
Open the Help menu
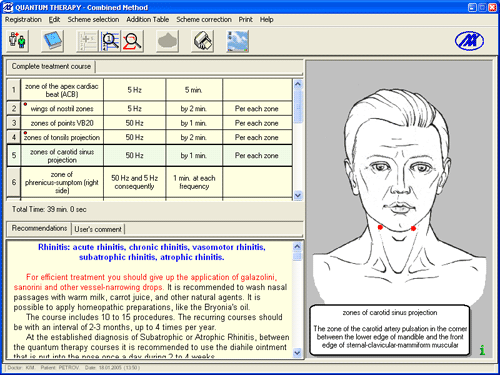pos(266,20)
